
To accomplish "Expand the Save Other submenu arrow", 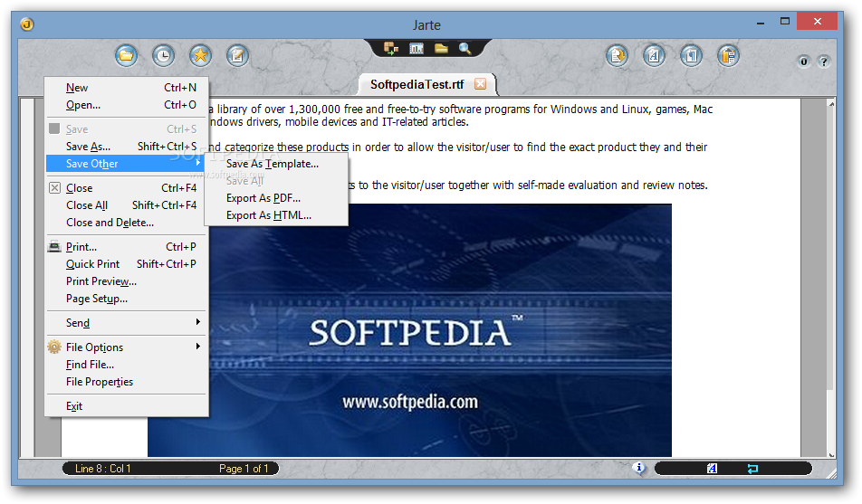I will tap(197, 163).
